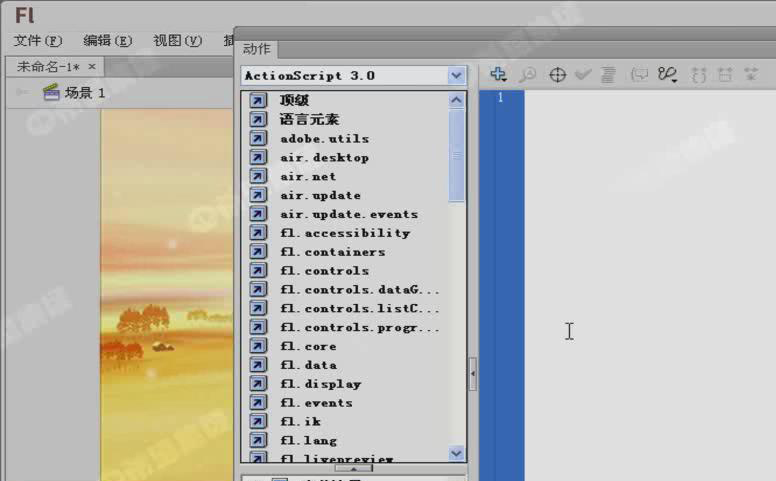Click the add new script item plus icon
The image size is (776, 481).
click(x=498, y=75)
